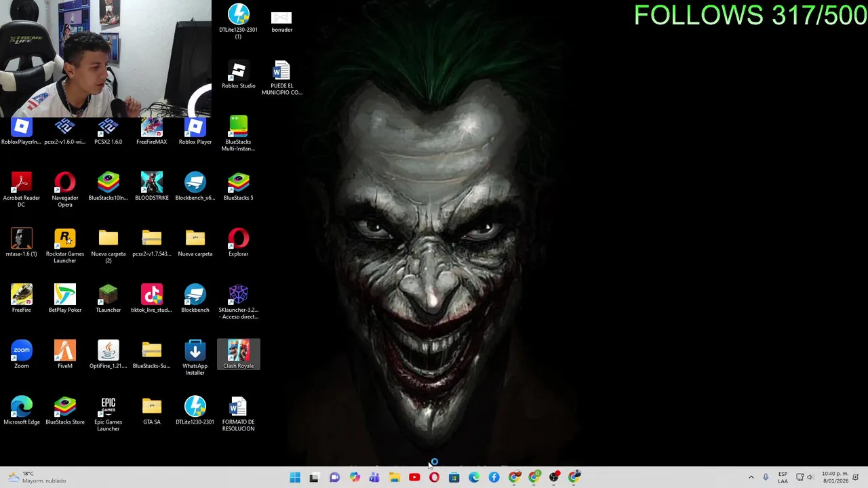Open the Nueva carpeta (2) folder
868x488 pixels.
tap(108, 247)
